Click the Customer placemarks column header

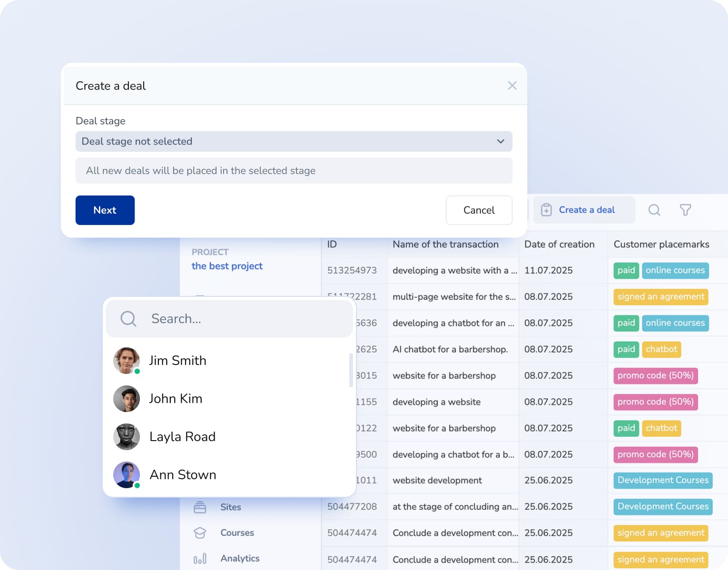coord(661,244)
